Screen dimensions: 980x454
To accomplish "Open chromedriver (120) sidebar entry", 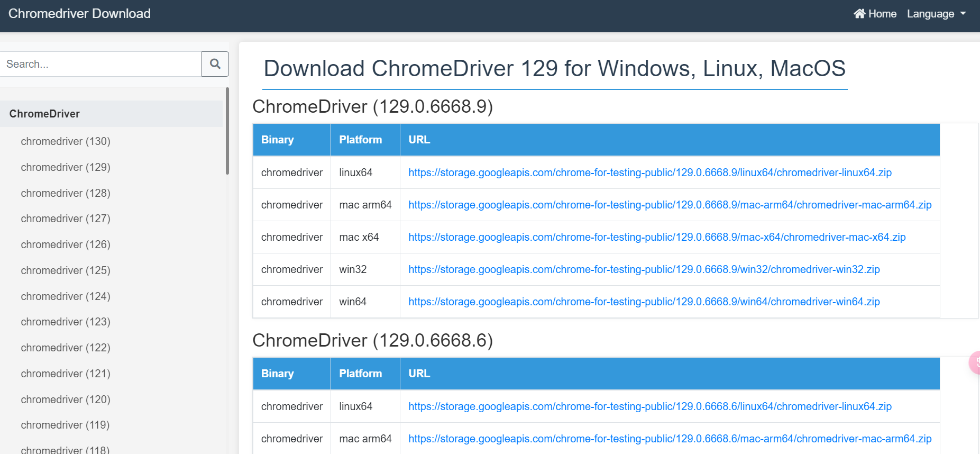I will coord(66,399).
